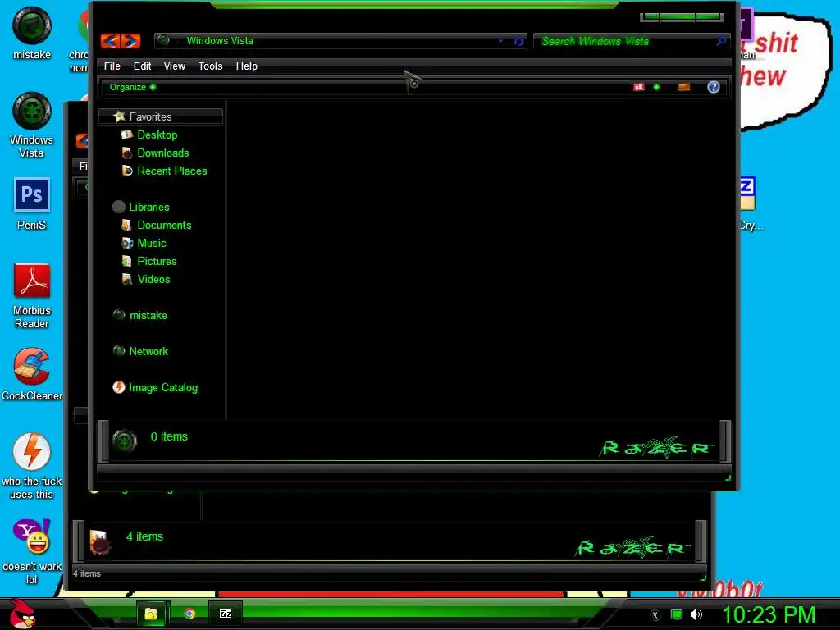Go back with the orange back arrow
The width and height of the screenshot is (840, 630).
(111, 41)
